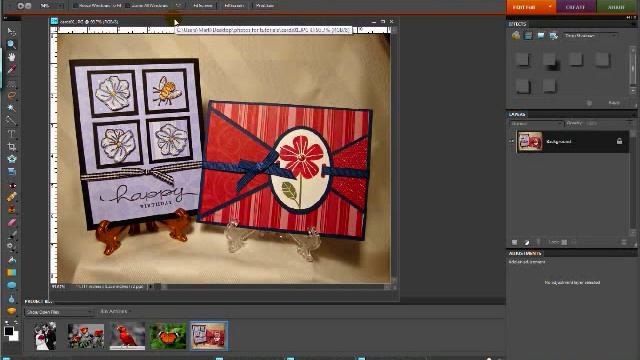Select the Move tool

click(x=11, y=32)
